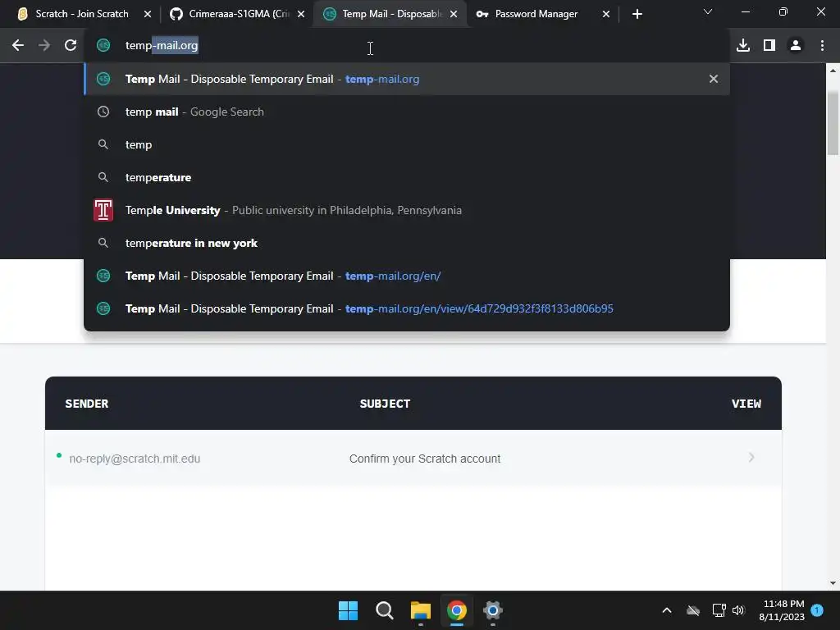Screen dimensions: 840x630
Task: Click sender no-reply@scratch.mit.edu
Action: (135, 459)
